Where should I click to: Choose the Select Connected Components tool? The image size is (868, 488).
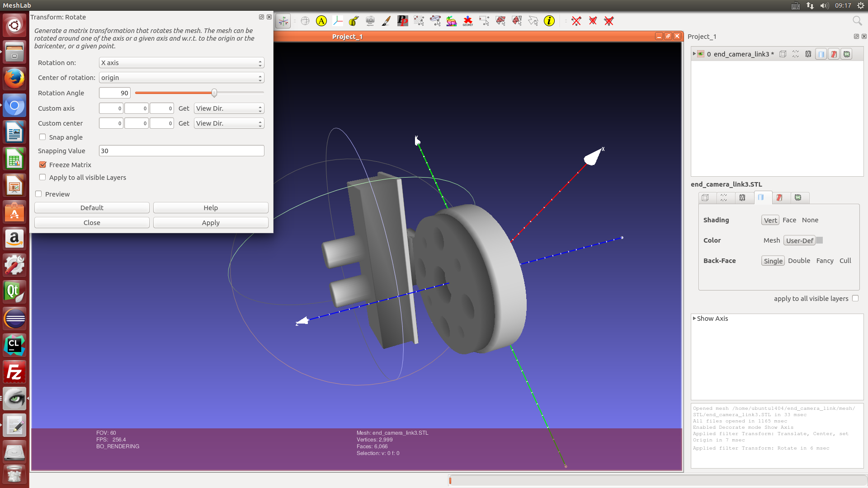[517, 21]
